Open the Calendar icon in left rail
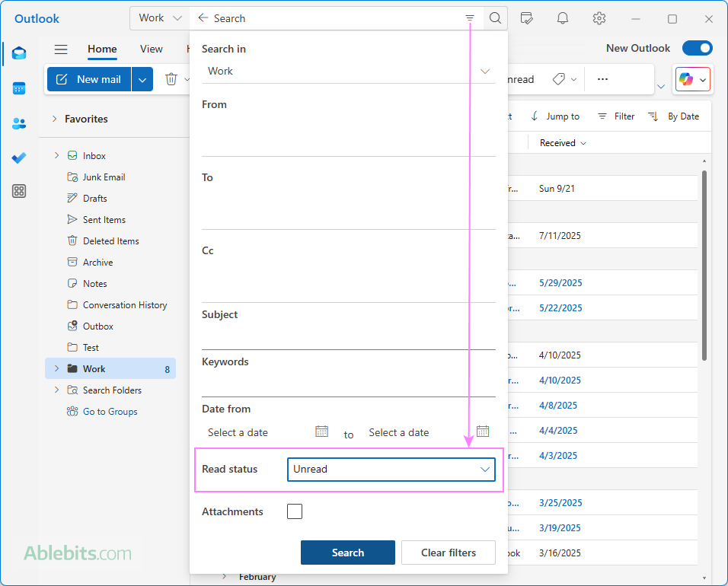 [19, 88]
